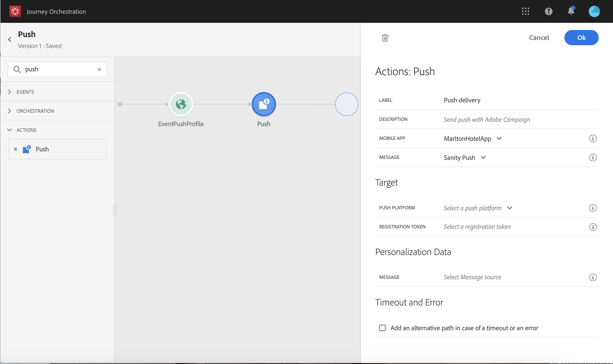Clear the push search field

pyautogui.click(x=99, y=69)
